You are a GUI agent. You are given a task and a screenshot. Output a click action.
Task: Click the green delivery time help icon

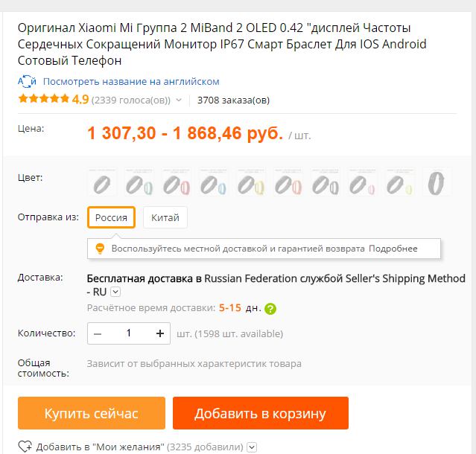coord(270,308)
